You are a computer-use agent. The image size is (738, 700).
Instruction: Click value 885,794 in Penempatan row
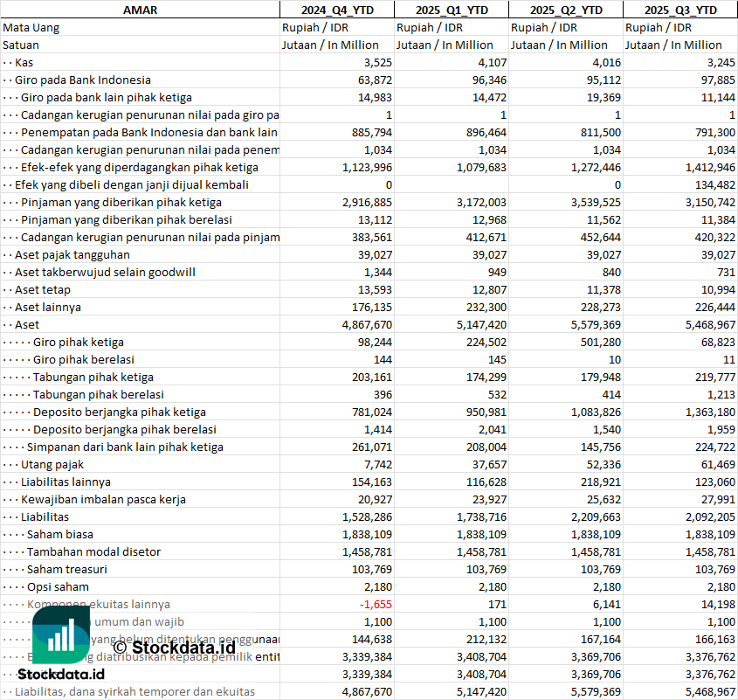click(372, 132)
